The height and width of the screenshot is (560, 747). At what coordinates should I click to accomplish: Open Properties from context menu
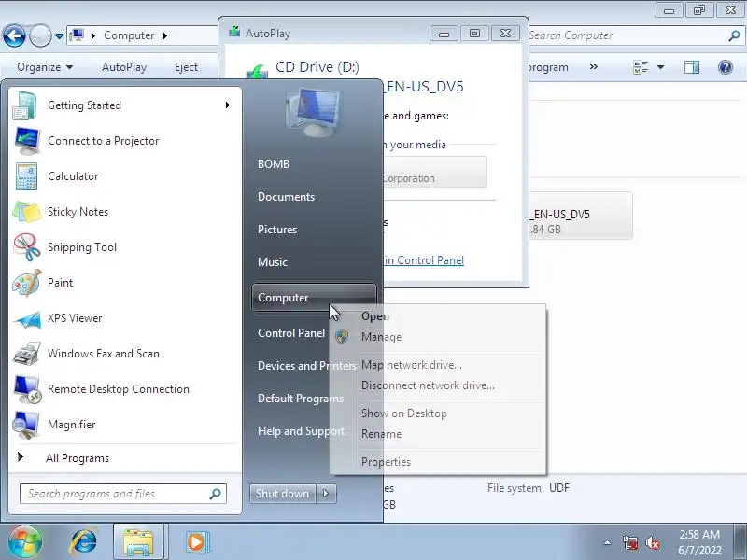[438, 462]
